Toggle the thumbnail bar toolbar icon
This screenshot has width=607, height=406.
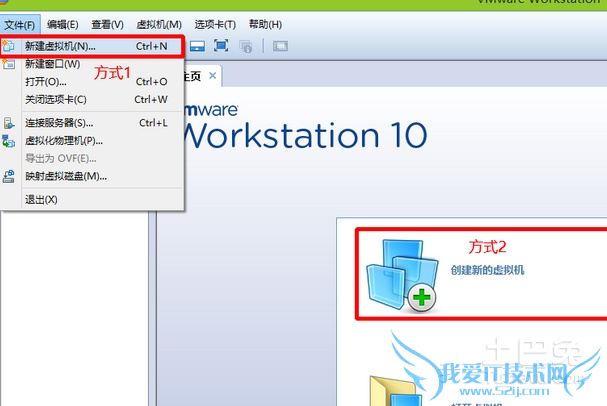tap(197, 46)
